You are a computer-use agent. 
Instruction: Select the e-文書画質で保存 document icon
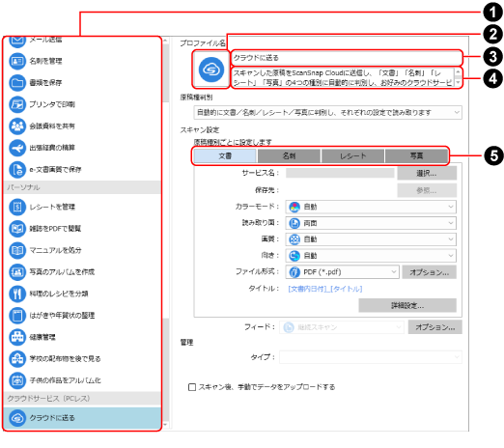pyautogui.click(x=17, y=169)
